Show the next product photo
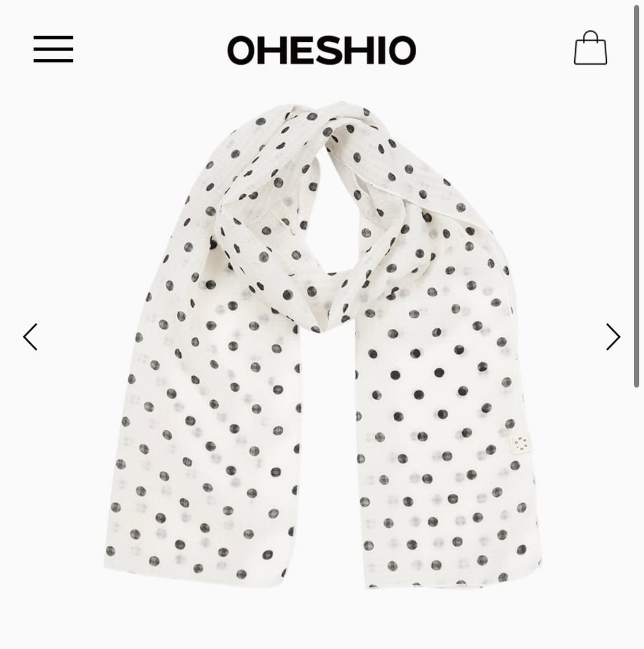This screenshot has width=644, height=649. pos(613,337)
